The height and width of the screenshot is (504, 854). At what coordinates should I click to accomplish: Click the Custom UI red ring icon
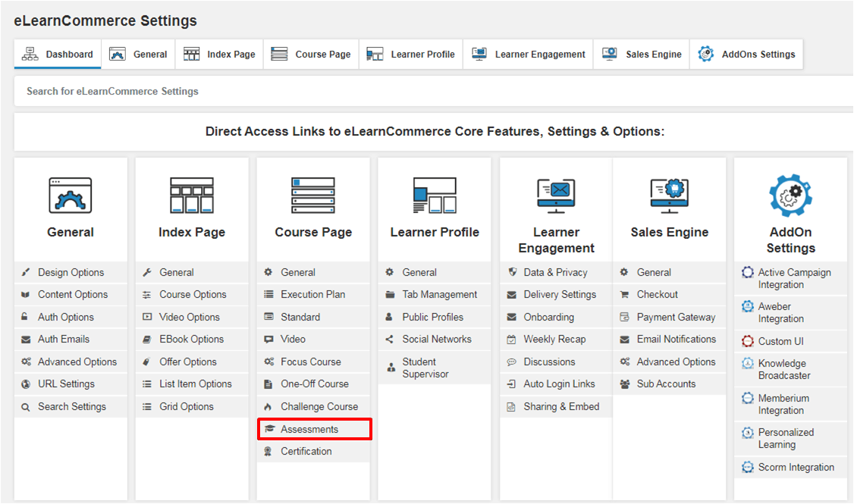click(x=748, y=342)
